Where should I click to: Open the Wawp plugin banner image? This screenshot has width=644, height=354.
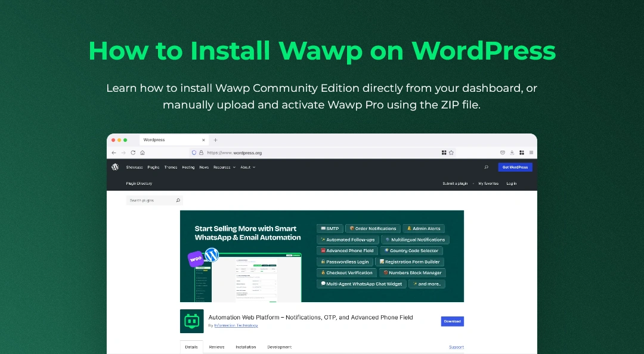tap(322, 256)
